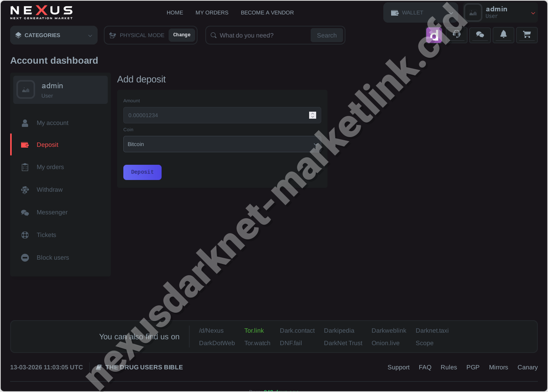Select the My orders clipboard icon
This screenshot has height=392, width=548.
25,167
